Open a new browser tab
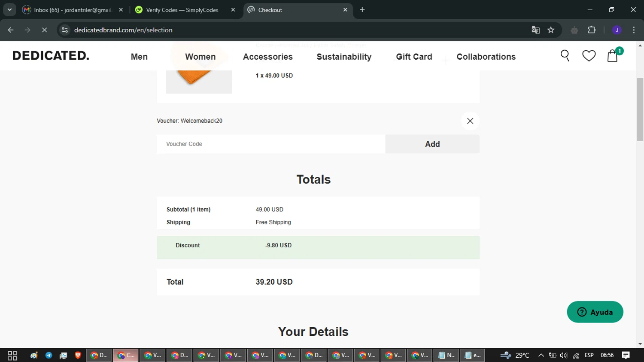644x362 pixels. tap(362, 10)
